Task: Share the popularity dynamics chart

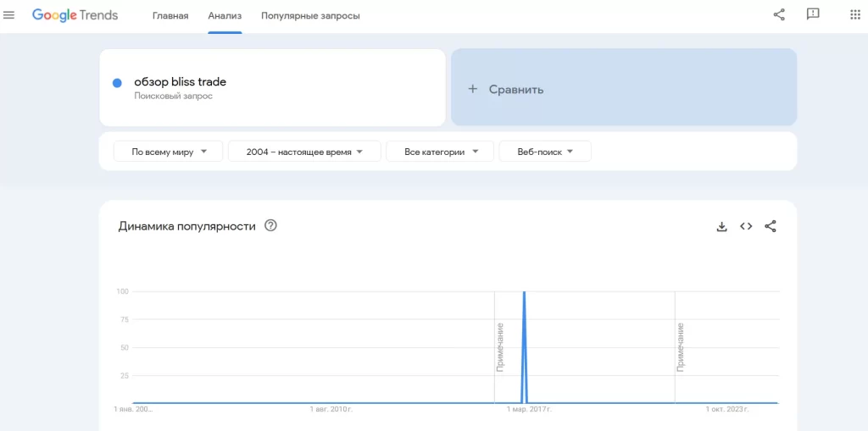Action: pos(770,226)
